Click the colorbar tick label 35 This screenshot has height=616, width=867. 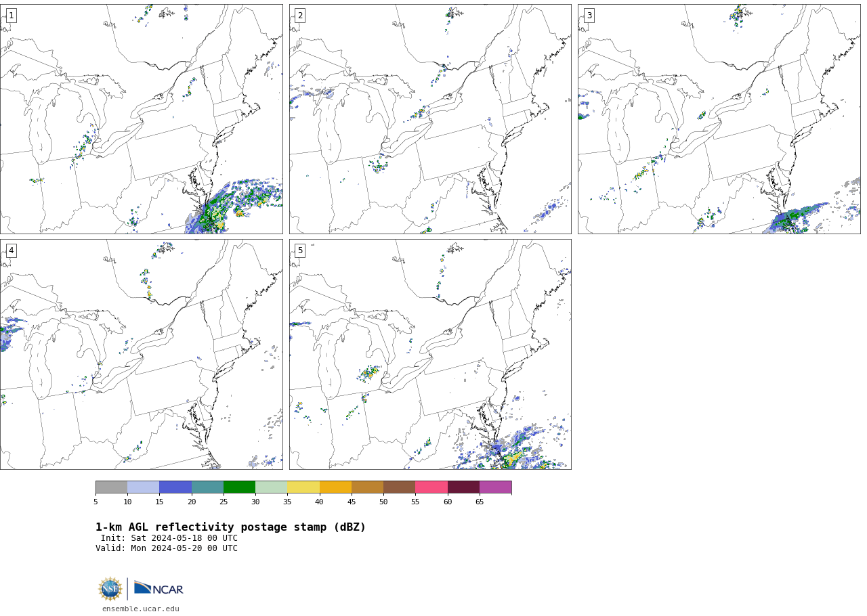point(287,502)
